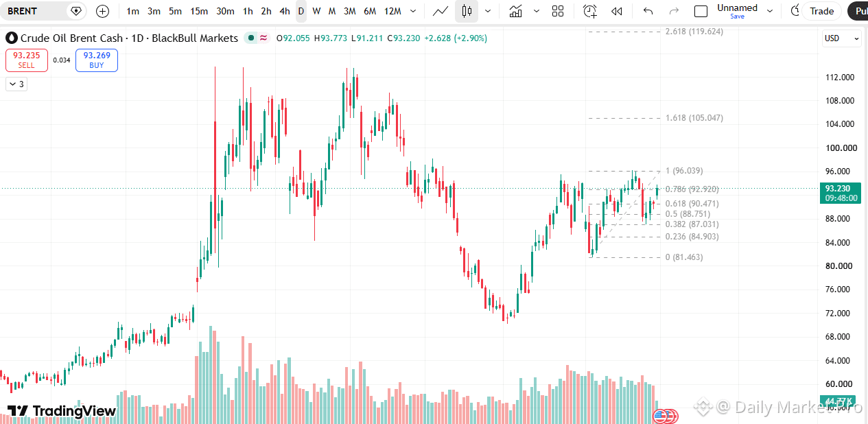
Task: Click the BRENT symbol search field
Action: [x=36, y=11]
